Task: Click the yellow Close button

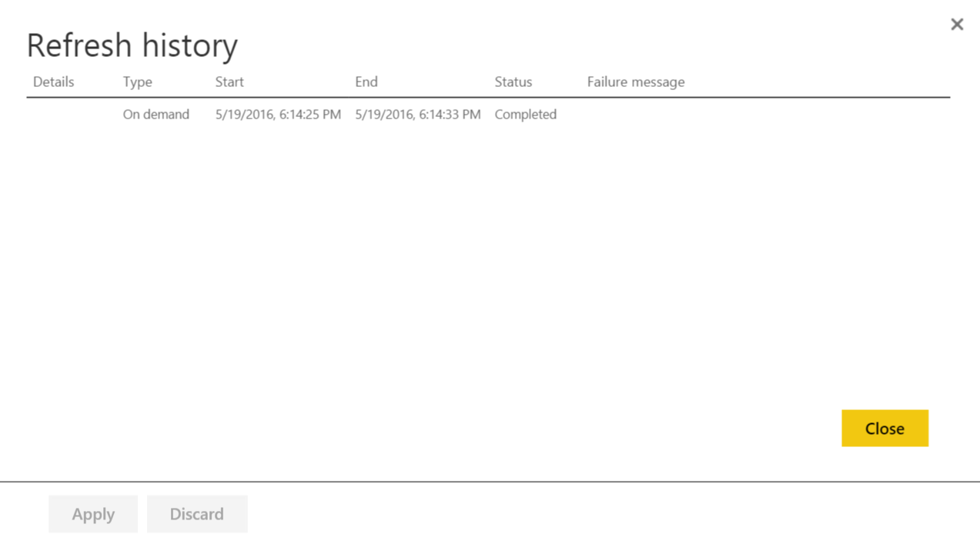Action: click(884, 428)
